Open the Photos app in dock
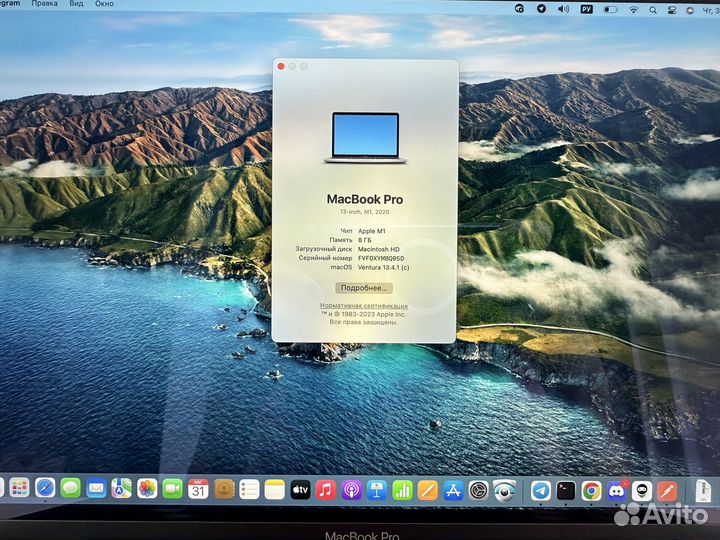This screenshot has height=540, width=720. (147, 489)
